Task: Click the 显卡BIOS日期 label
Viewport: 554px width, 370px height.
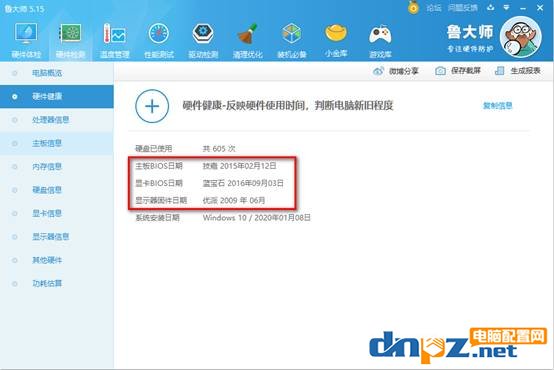Action: pyautogui.click(x=159, y=183)
